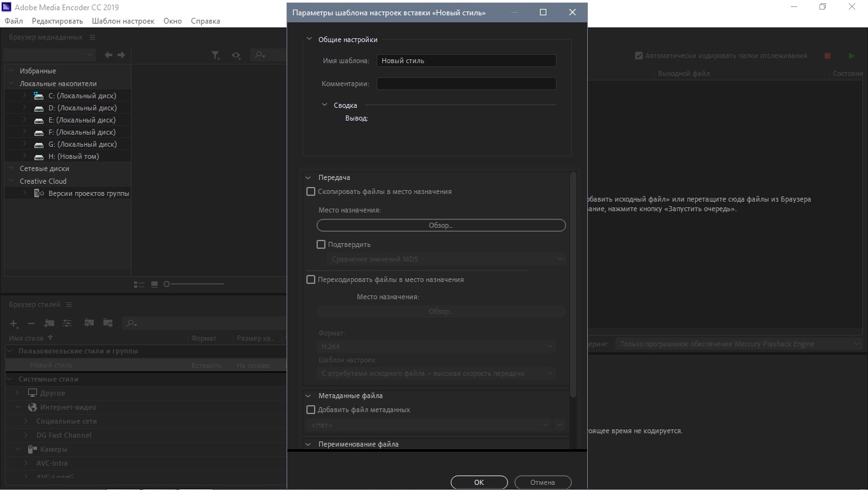Image resolution: width=868 pixels, height=490 pixels.
Task: Open the 'Шаблон настроек' menu
Action: click(123, 21)
